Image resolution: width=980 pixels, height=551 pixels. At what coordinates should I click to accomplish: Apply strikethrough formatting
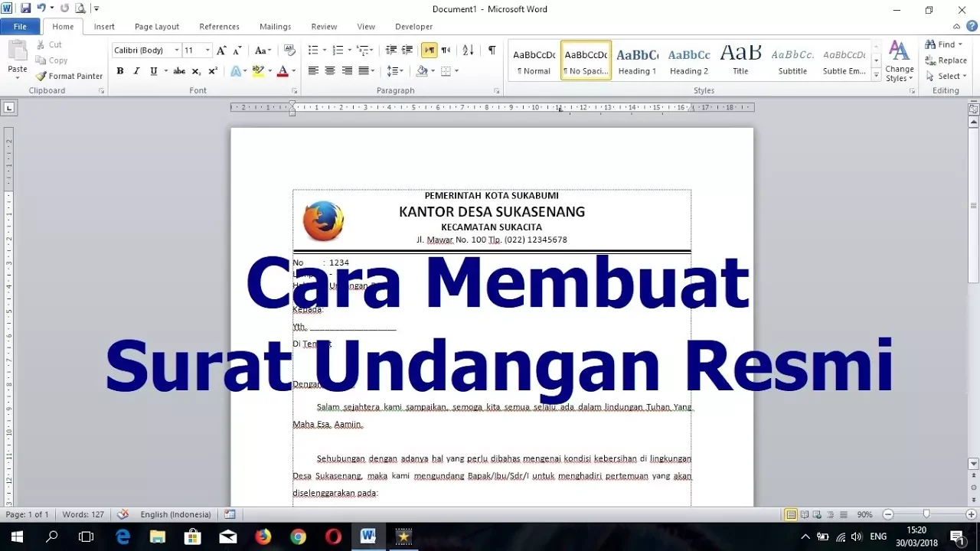click(179, 71)
